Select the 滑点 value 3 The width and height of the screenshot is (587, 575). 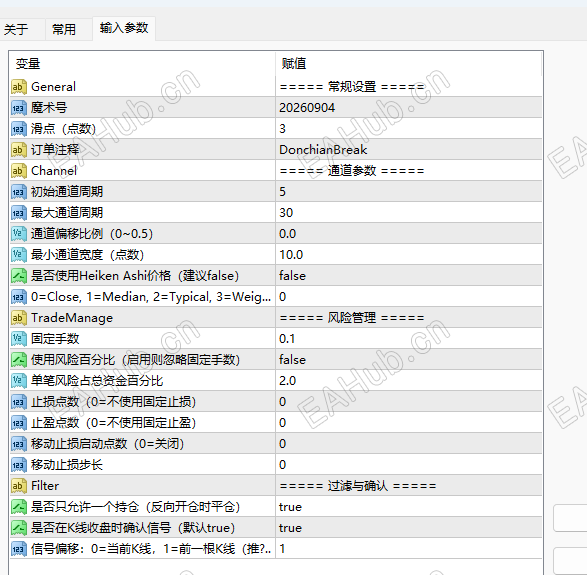[283, 129]
